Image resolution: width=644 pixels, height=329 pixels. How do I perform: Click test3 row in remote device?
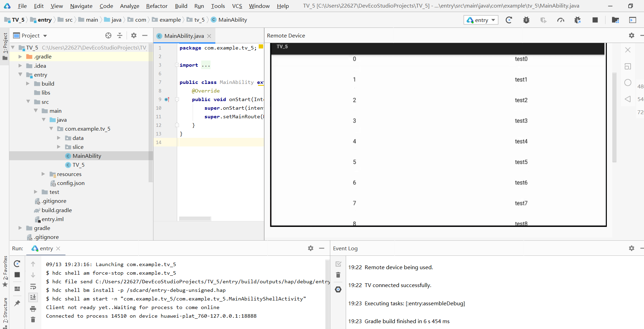pos(438,121)
